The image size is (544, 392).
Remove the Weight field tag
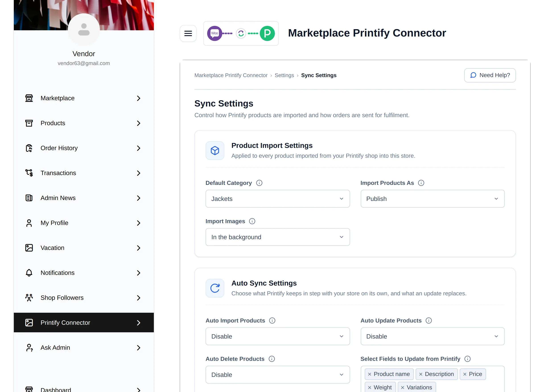(x=370, y=388)
